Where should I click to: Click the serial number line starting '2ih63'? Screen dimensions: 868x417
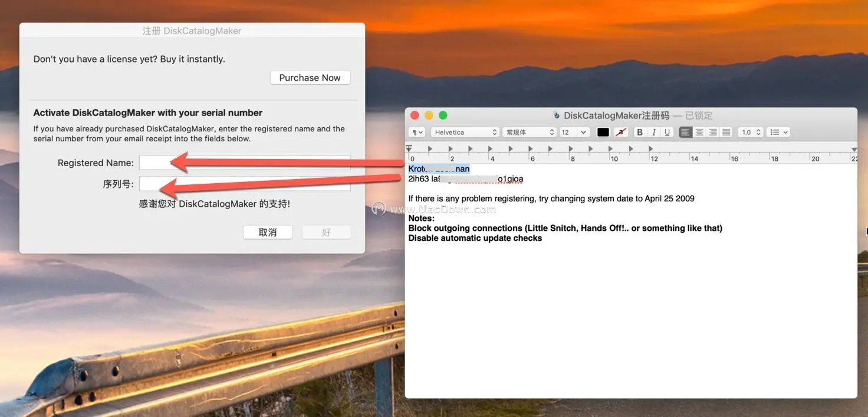tap(466, 179)
